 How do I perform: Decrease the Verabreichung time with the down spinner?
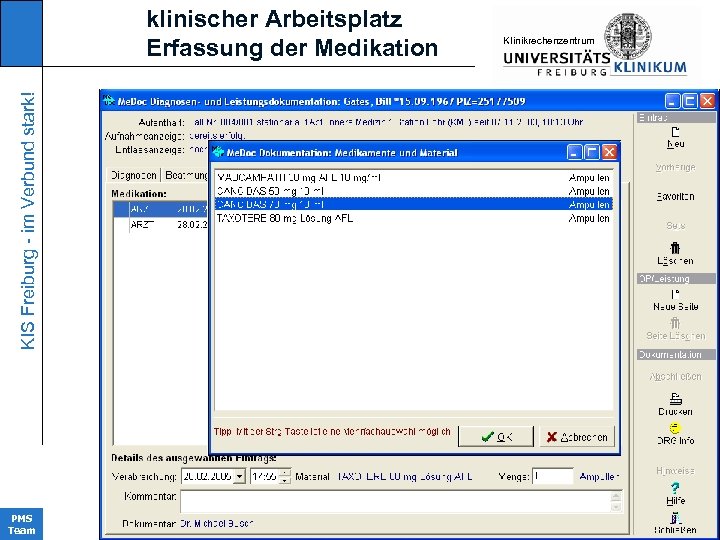(x=285, y=480)
